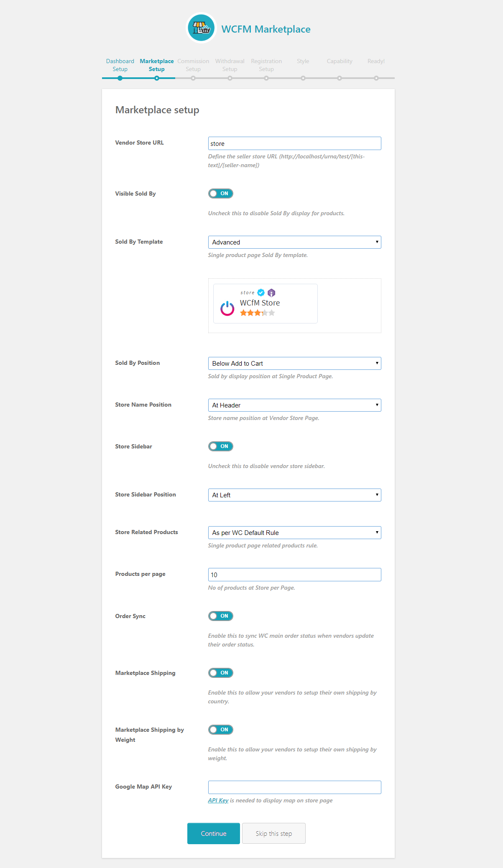Click the Order Sync label
This screenshot has width=503, height=868.
click(x=130, y=616)
